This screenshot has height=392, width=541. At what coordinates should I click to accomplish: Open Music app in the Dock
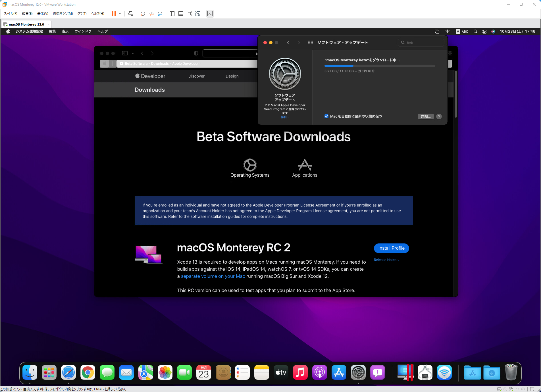(x=300, y=372)
